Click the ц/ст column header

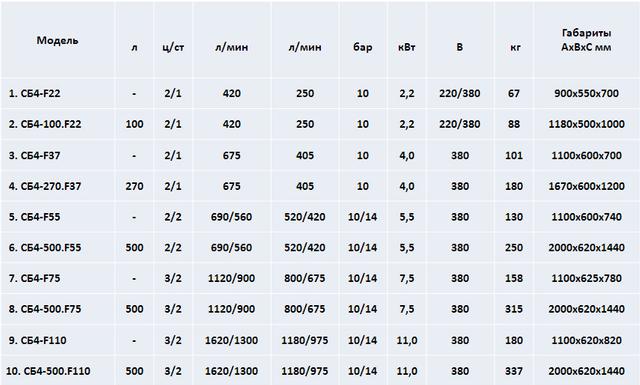point(173,47)
